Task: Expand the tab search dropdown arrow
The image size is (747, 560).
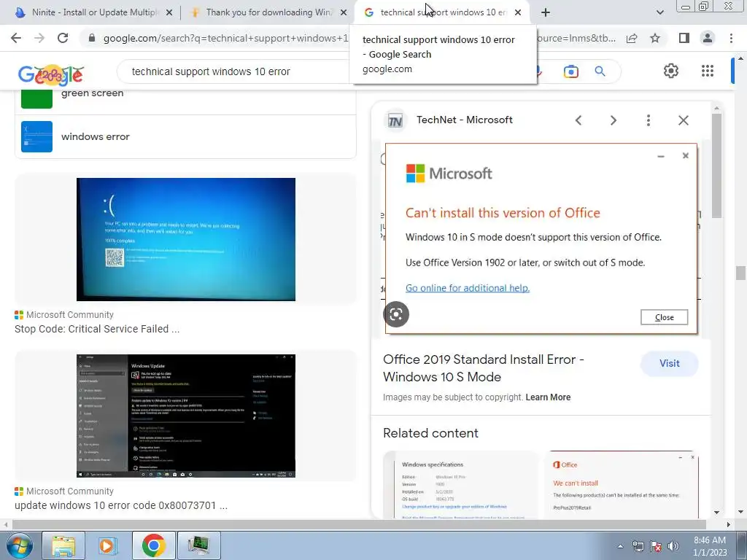Action: coord(659,12)
